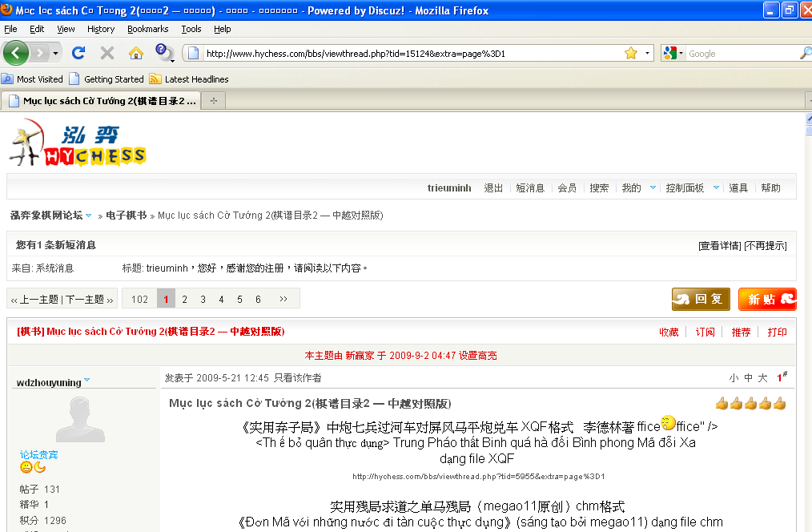Click the magnifier help icon in toolbar
This screenshot has height=532, width=812.
point(164,52)
